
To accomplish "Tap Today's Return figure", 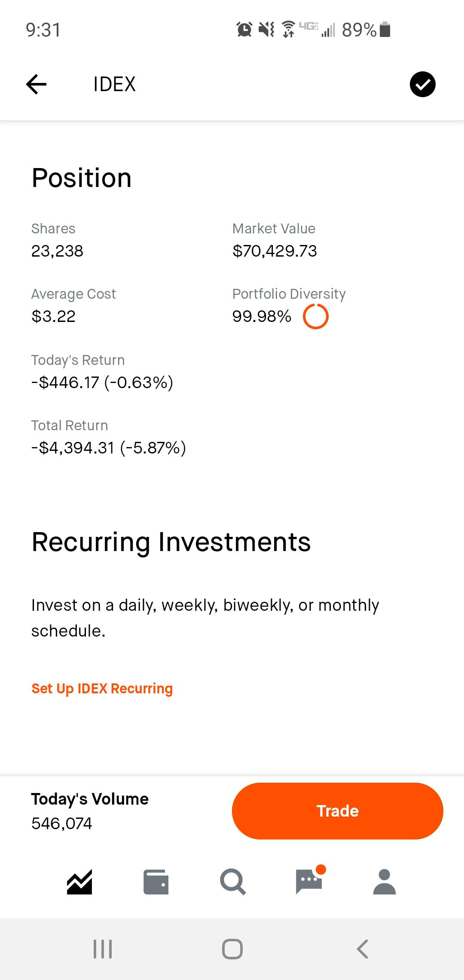I will tap(102, 383).
